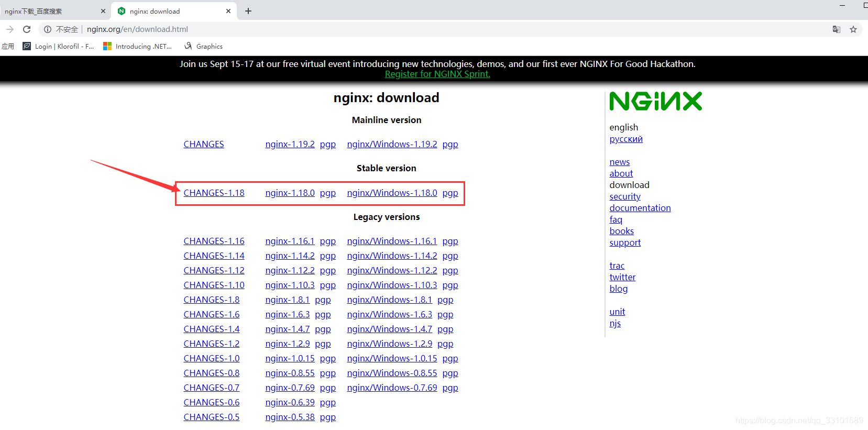Close the nginx下载_百度搜索 tab

tap(103, 11)
